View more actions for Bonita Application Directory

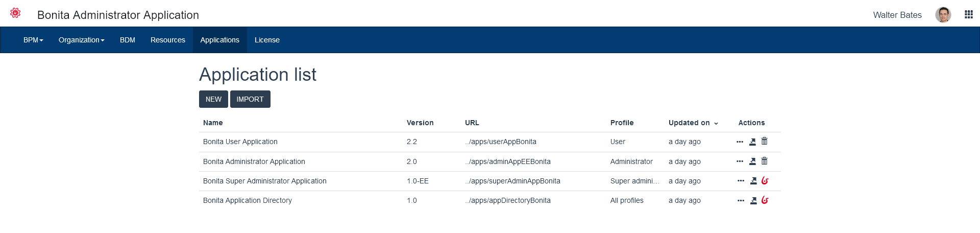(741, 201)
